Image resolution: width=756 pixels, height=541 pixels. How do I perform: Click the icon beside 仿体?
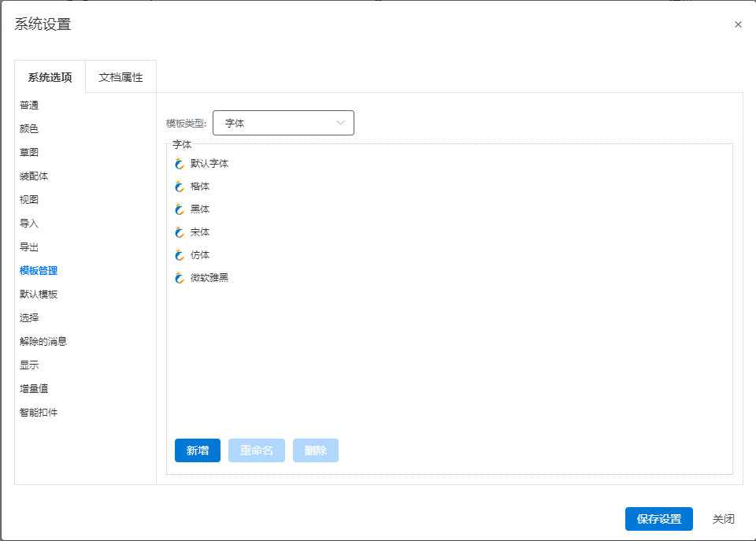tap(180, 255)
